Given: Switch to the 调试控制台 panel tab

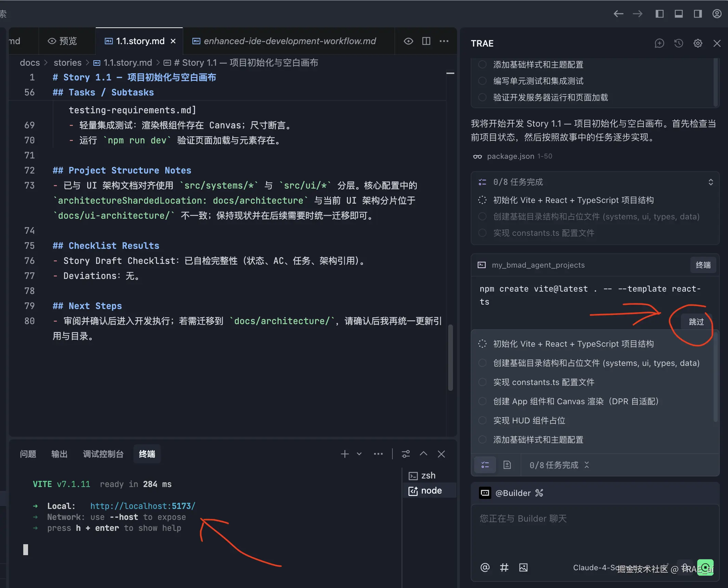Looking at the screenshot, I should [103, 454].
